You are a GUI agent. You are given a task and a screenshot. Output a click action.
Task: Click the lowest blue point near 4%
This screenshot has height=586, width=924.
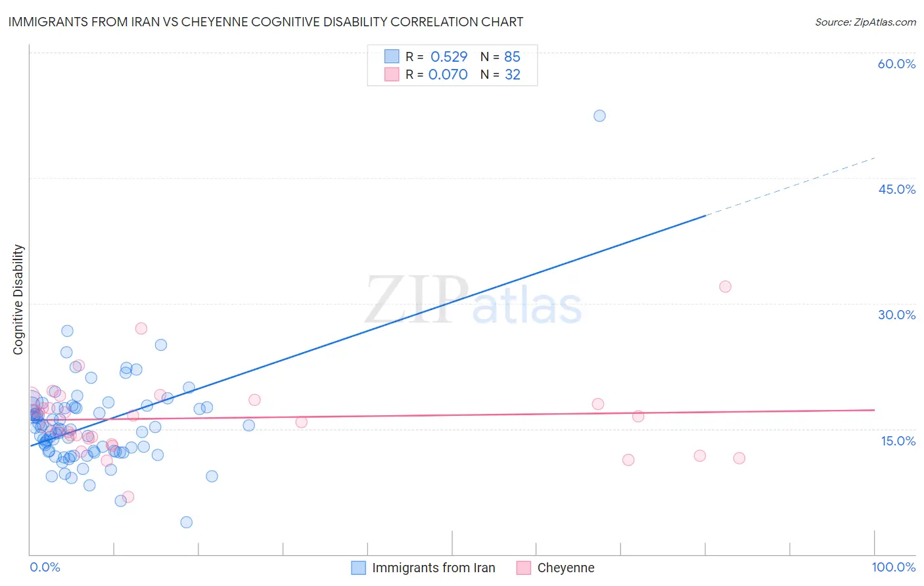[x=186, y=522]
